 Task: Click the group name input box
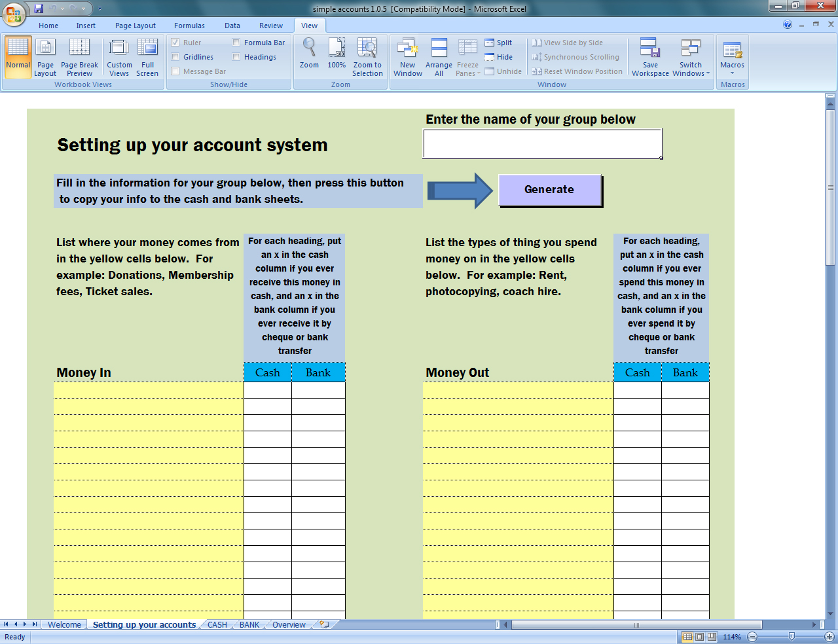coord(543,144)
